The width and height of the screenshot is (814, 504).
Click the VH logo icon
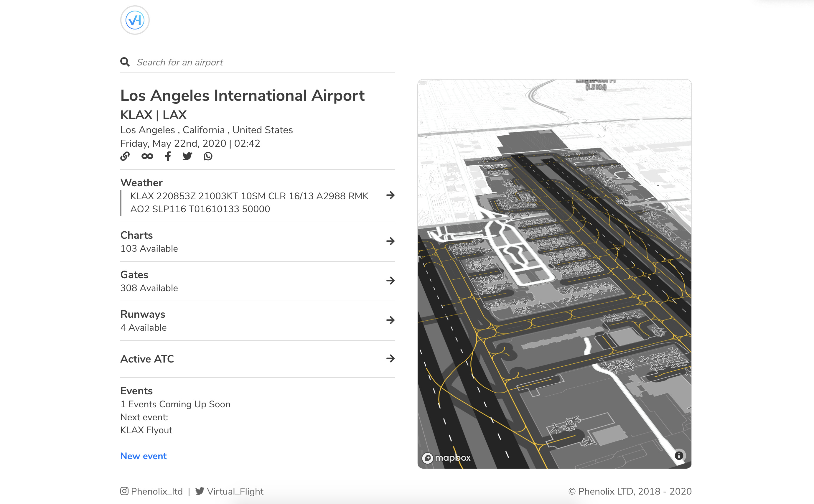pyautogui.click(x=135, y=20)
